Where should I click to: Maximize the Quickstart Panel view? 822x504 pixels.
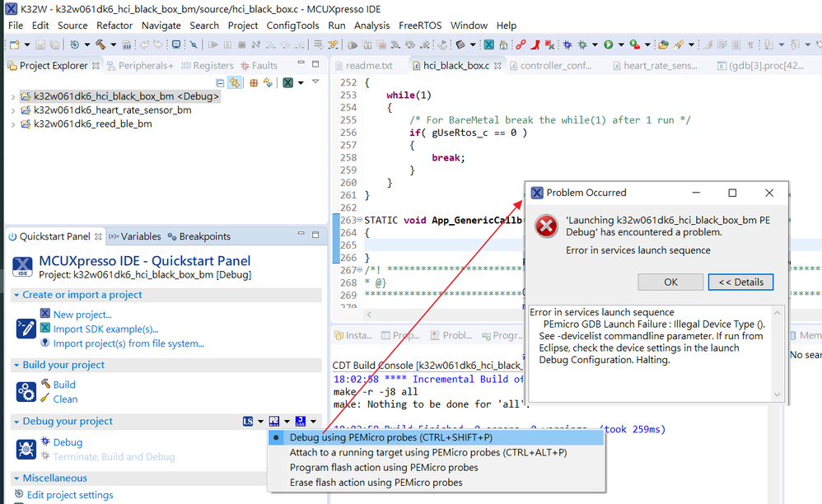(x=315, y=235)
